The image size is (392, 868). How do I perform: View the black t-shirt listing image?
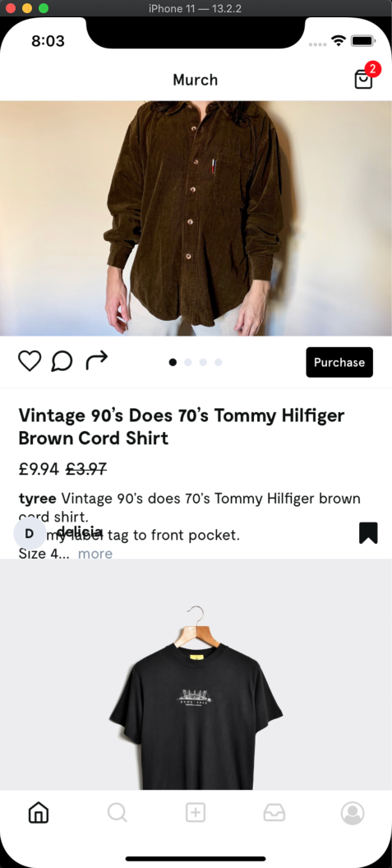point(196,675)
